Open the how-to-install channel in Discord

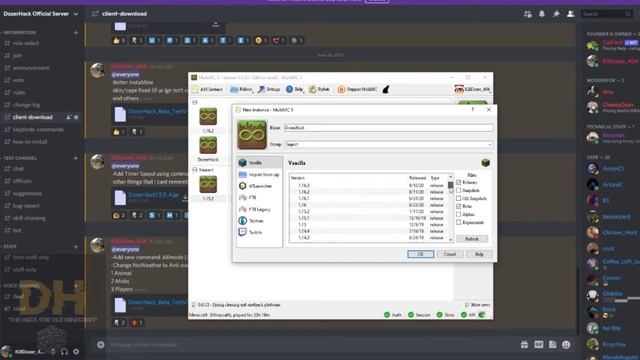(x=30, y=142)
